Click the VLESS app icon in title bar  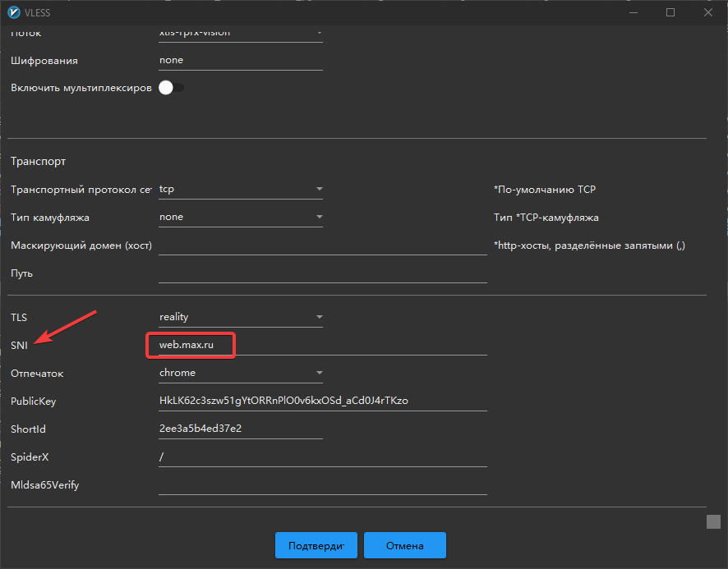point(14,12)
